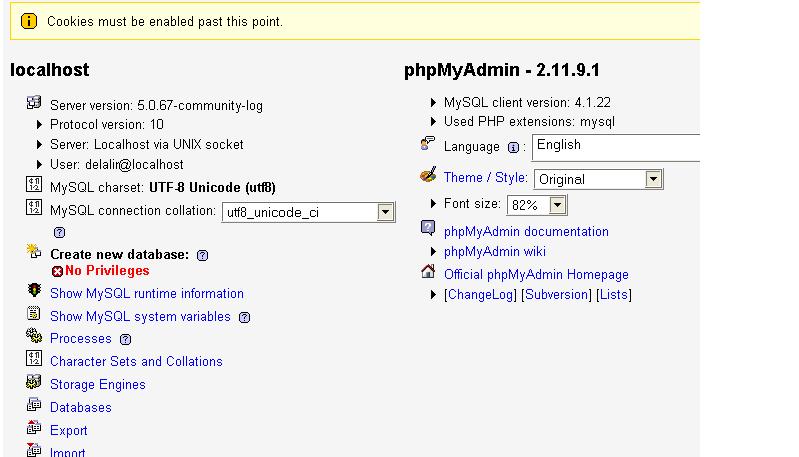Open help icon beside Processes
This screenshot has height=457, width=799.
click(125, 339)
